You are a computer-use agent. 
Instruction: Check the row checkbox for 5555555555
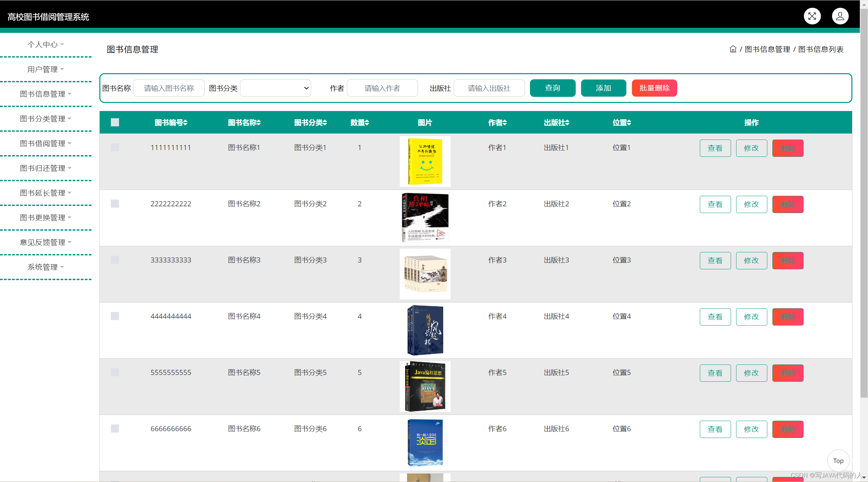(115, 372)
